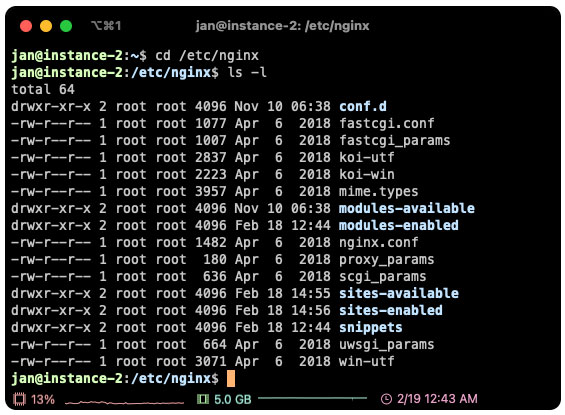Click the window title jan@instance-2: /etc/nginx
The width and height of the screenshot is (565, 415).
pos(282,26)
